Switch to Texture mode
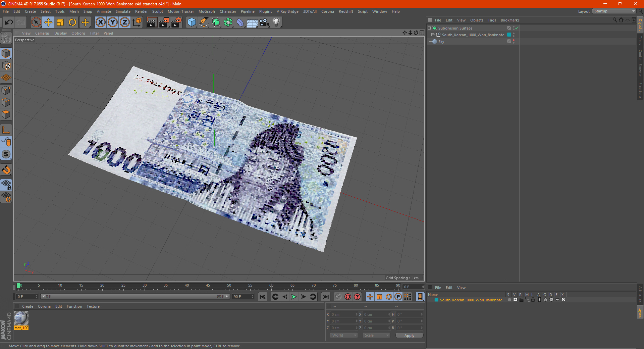The width and height of the screenshot is (644, 349). tap(6, 66)
